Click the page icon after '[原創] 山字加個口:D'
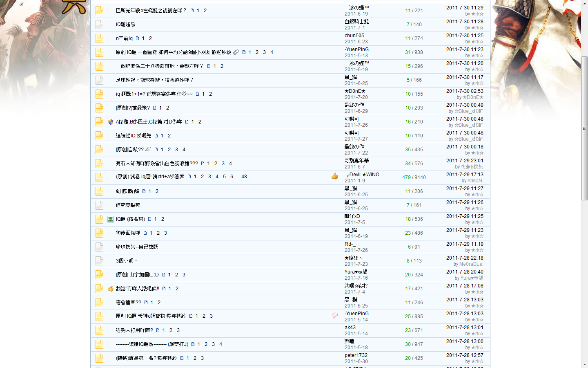This screenshot has height=368, width=588. (163, 275)
